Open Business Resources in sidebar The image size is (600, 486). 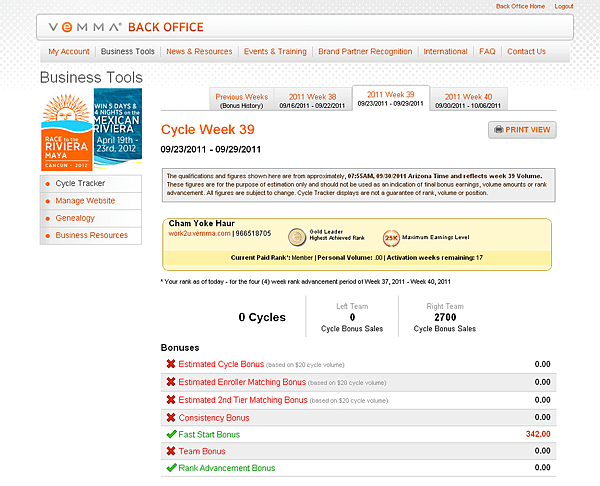[91, 235]
